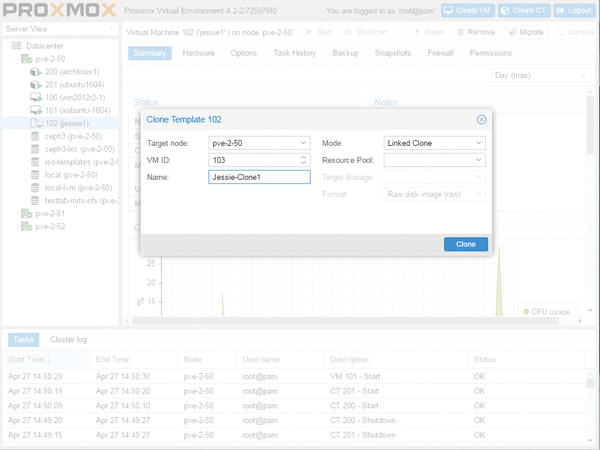Click the Clone button in dialog
Viewport: 600px width, 450px height.
(x=466, y=244)
